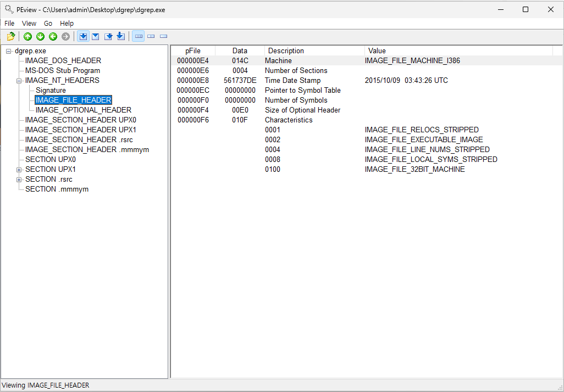Select SECTION .mmmym in the tree
Image resolution: width=564 pixels, height=392 pixels.
pos(57,189)
